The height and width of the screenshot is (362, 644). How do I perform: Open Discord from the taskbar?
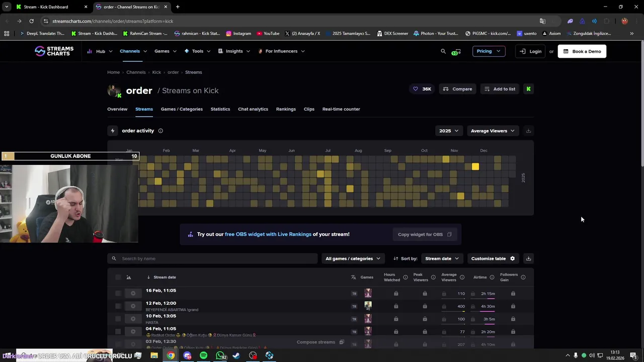[x=187, y=355]
